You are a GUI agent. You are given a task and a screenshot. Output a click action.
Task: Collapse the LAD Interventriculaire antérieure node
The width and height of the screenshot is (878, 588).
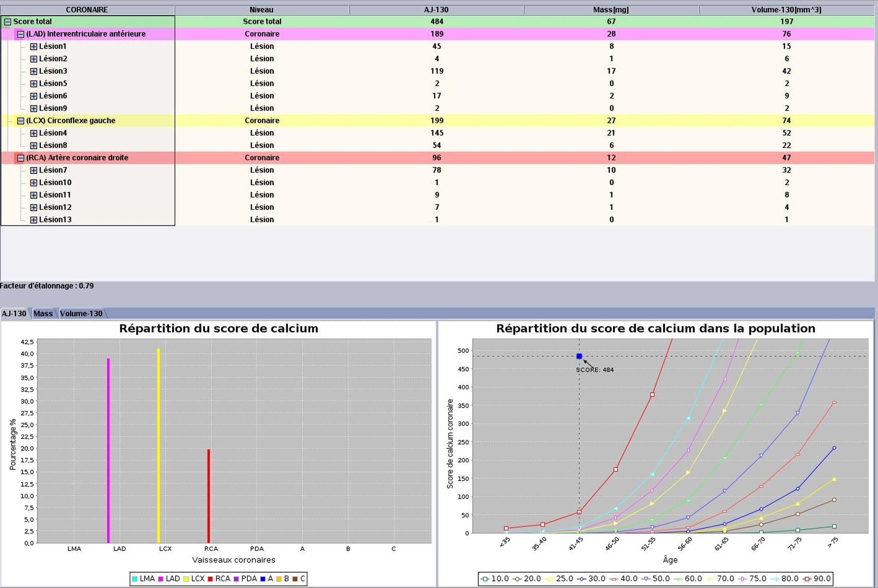point(20,34)
